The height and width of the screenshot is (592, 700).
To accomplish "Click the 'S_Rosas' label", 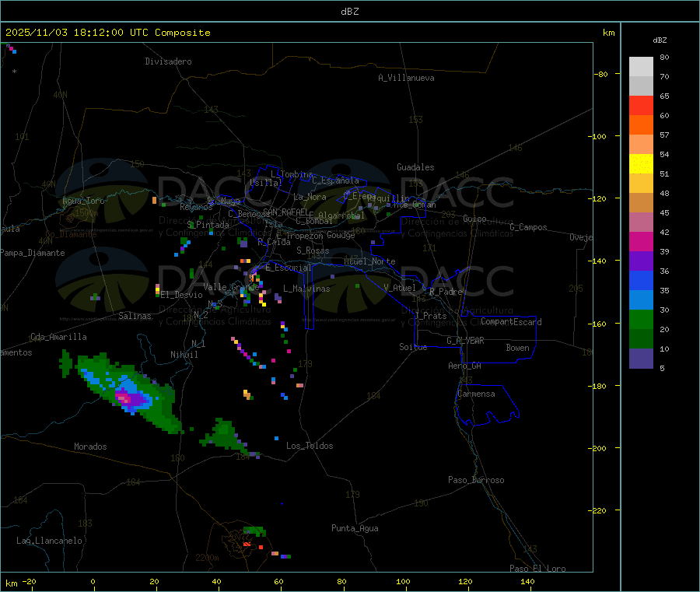I will tap(313, 250).
